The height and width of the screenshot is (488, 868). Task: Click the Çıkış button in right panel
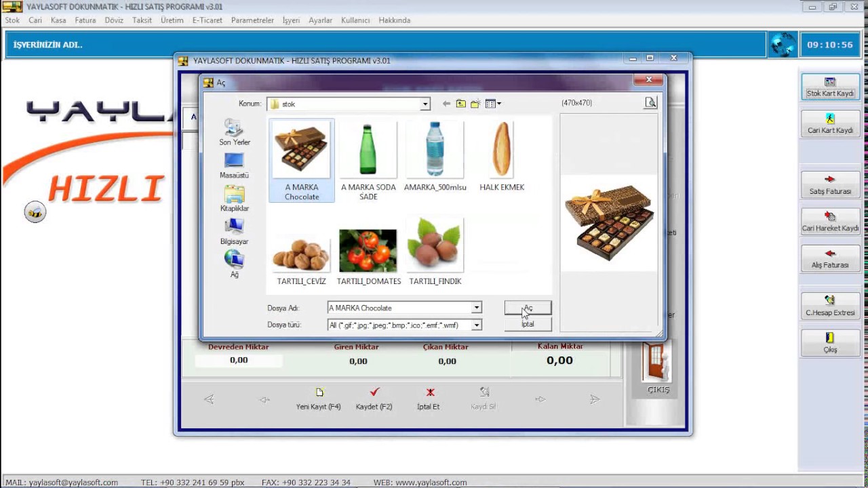830,343
